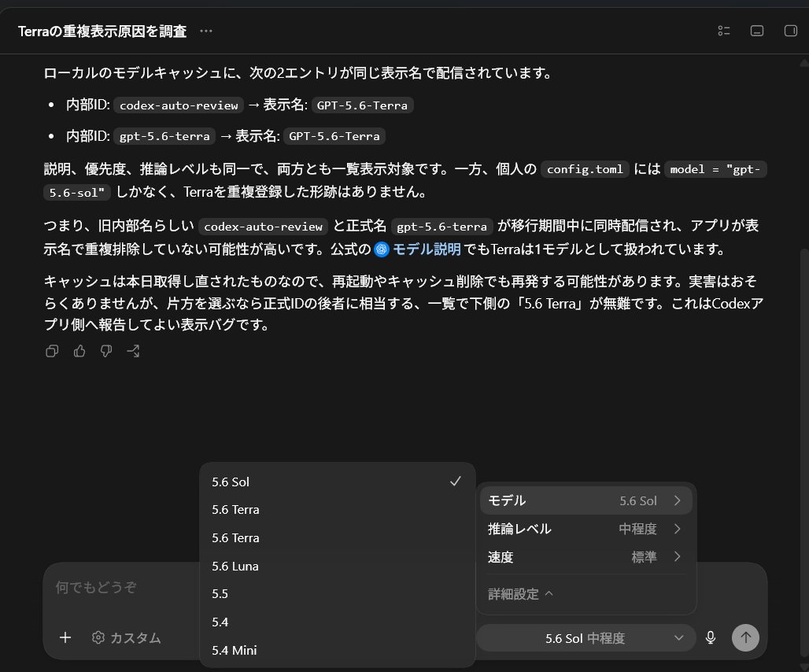Collapse the 詳細設定 section
The image size is (809, 672).
520,594
